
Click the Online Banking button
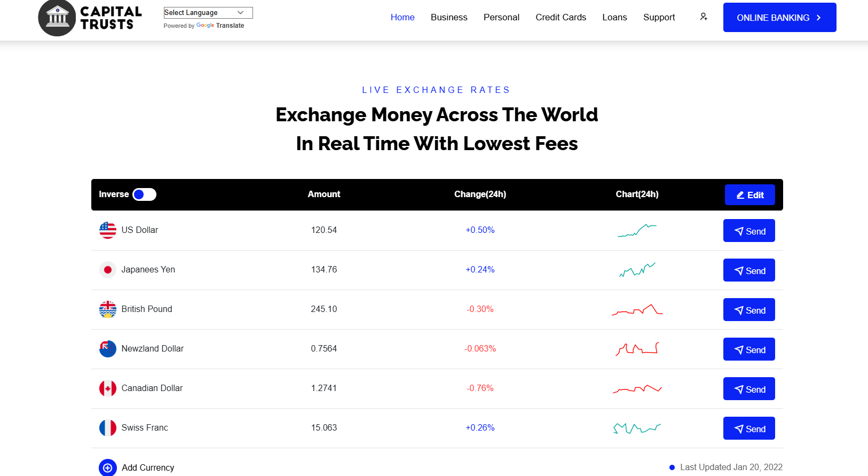click(x=779, y=18)
